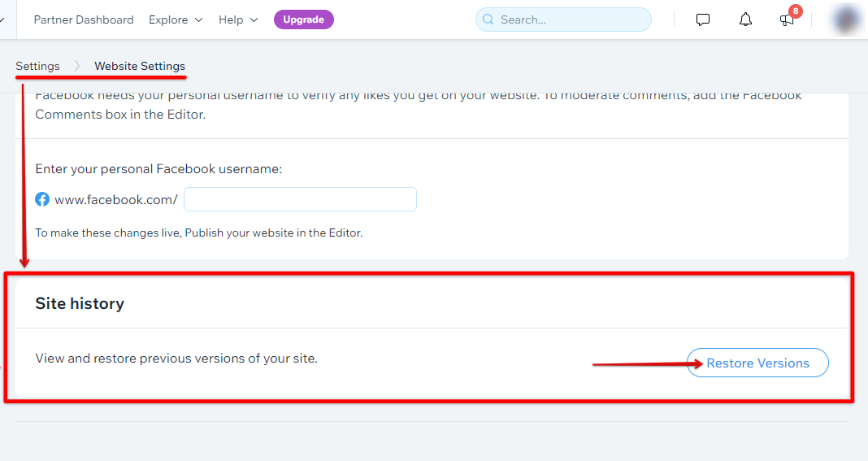Click the red 8 notification badge
Image resolution: width=868 pixels, height=461 pixels.
796,11
